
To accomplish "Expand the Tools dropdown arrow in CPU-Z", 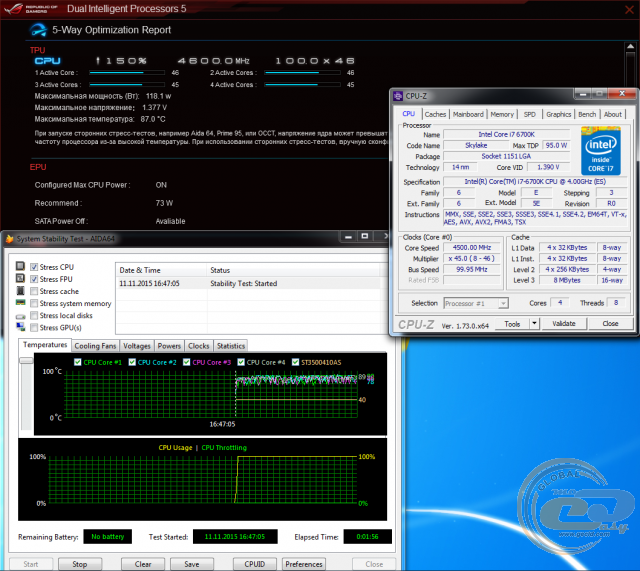I will [x=534, y=324].
